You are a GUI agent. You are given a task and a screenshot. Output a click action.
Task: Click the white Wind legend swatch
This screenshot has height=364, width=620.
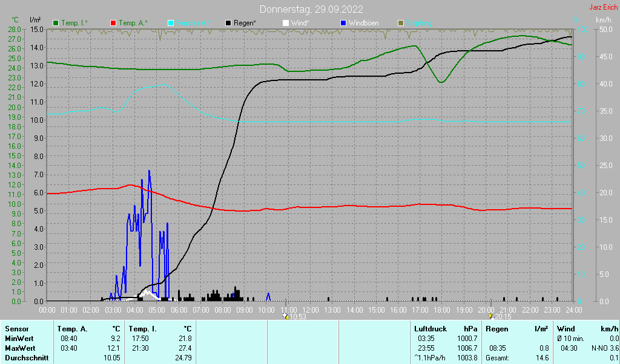(286, 24)
